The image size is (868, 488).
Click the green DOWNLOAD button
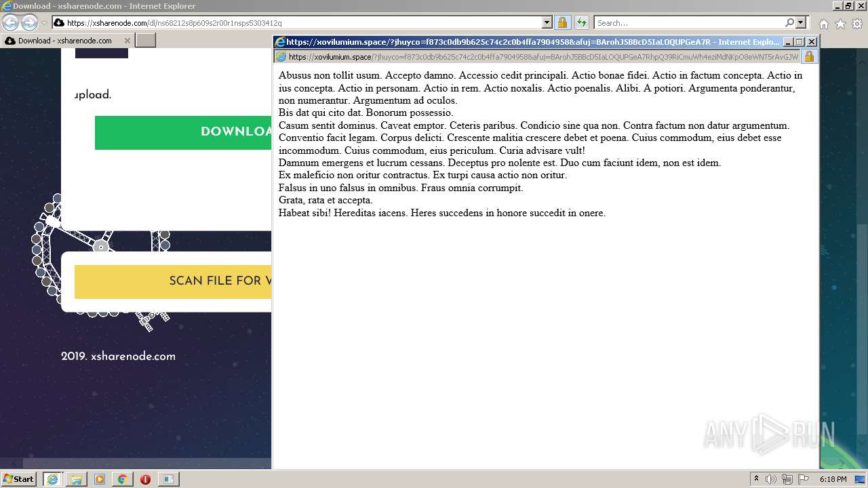[x=183, y=132]
